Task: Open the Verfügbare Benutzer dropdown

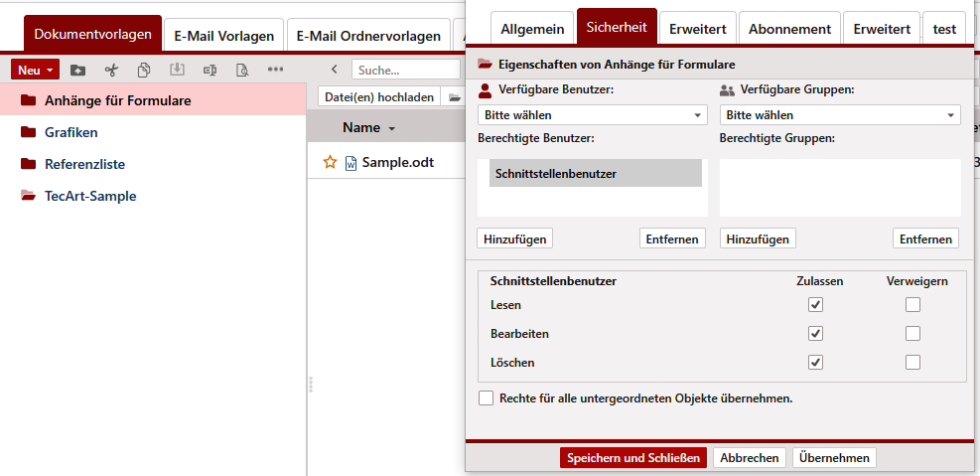Action: 592,115
